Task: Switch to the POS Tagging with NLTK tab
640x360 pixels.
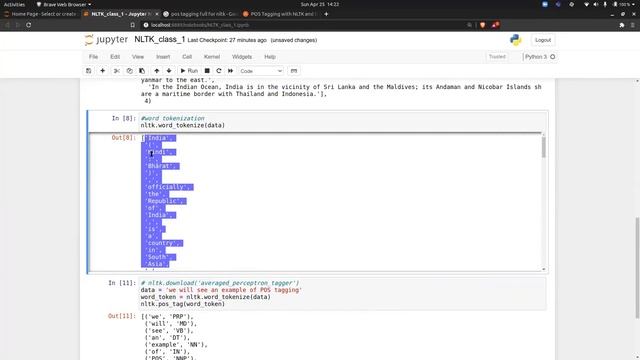Action: pos(279,14)
